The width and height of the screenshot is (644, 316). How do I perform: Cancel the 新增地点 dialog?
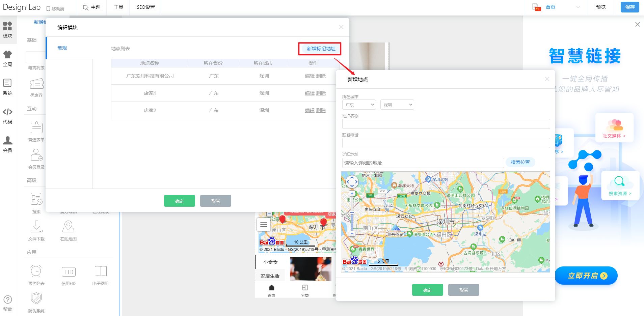pos(463,290)
